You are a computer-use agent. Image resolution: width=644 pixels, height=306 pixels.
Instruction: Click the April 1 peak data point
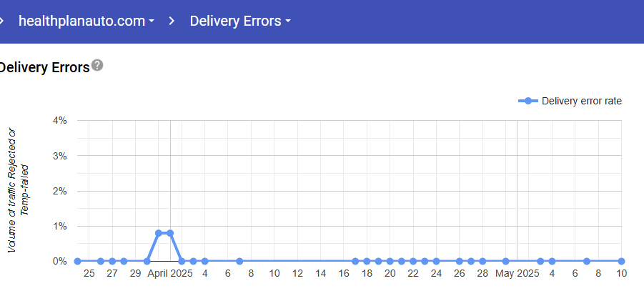click(170, 233)
